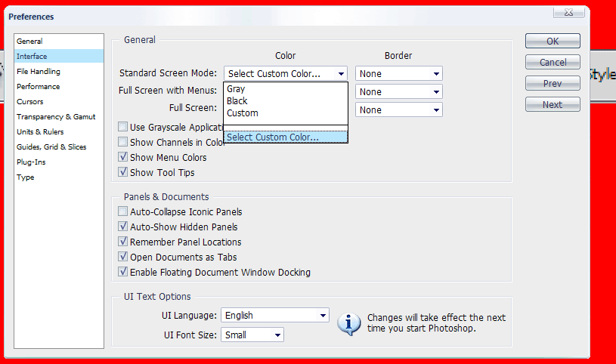Screen dimensions: 616x364
Task: Toggle Show Menu Colors checkbox
Action: [123, 157]
